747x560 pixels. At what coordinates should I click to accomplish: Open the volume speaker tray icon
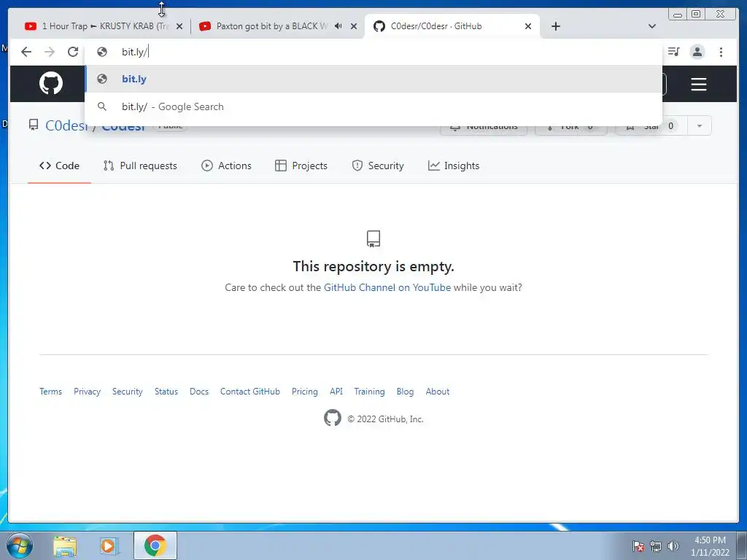click(x=673, y=546)
